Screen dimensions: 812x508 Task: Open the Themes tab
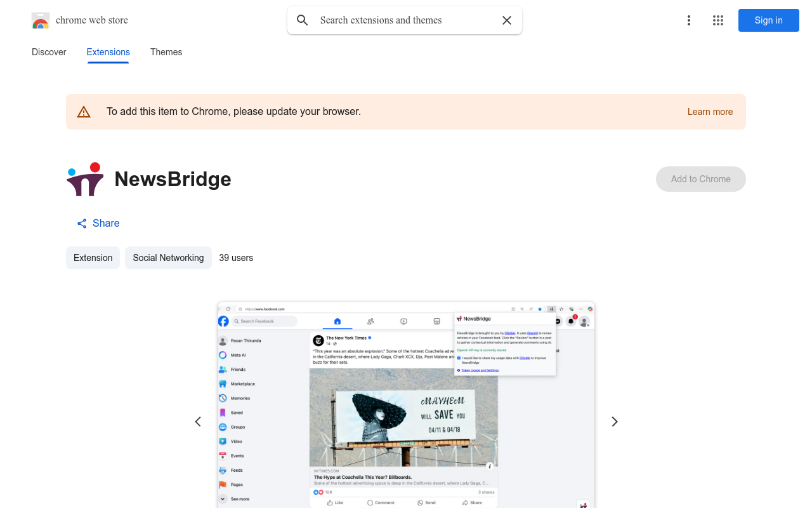tap(166, 52)
